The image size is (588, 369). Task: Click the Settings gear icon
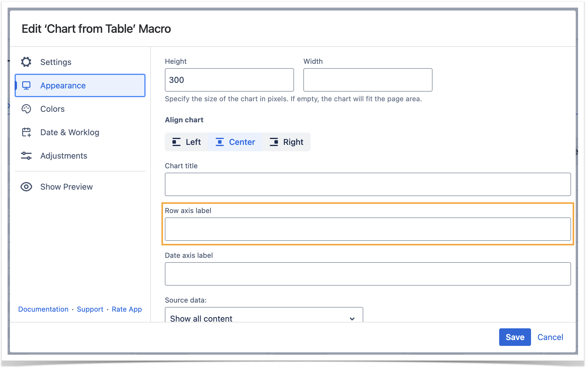tap(26, 62)
